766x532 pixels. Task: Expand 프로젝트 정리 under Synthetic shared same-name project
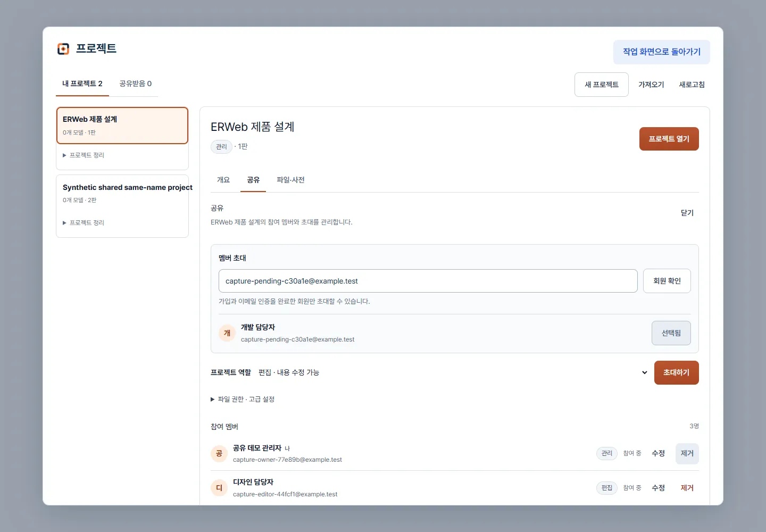point(84,223)
